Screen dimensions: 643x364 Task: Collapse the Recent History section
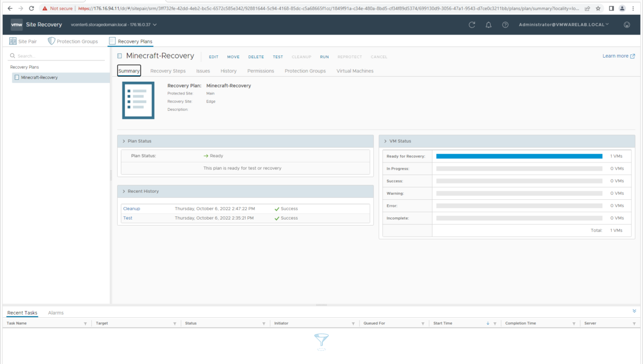tap(124, 191)
